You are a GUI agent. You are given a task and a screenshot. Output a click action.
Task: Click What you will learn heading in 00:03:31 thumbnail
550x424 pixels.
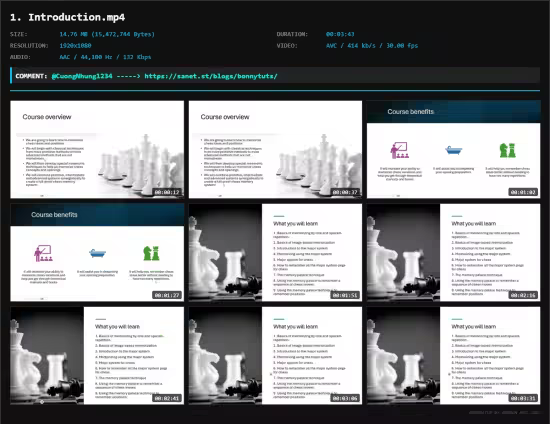[x=474, y=327]
